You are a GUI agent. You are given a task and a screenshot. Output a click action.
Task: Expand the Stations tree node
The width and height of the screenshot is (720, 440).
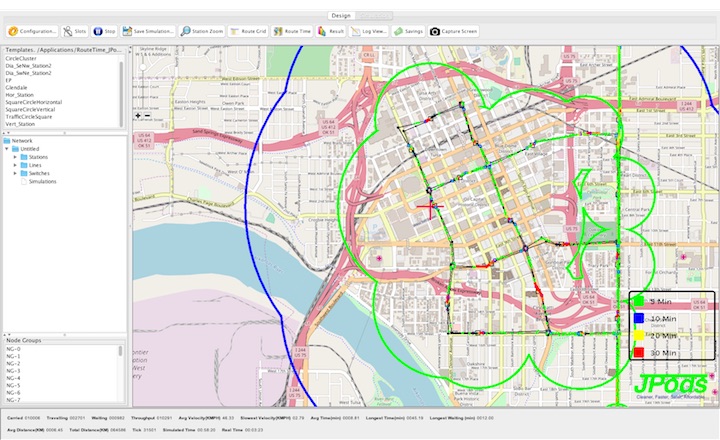tap(17, 157)
